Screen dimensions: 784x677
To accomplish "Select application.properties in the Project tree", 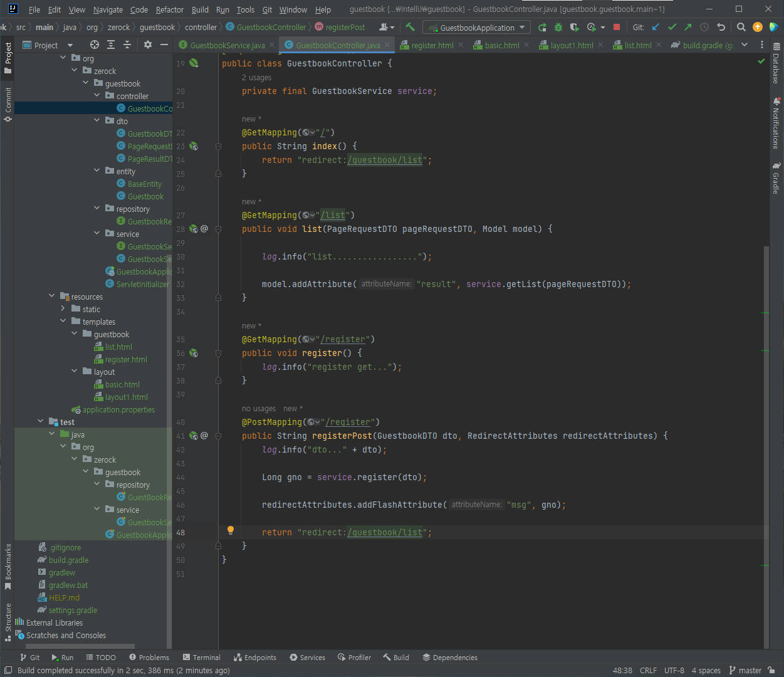I will (x=118, y=409).
